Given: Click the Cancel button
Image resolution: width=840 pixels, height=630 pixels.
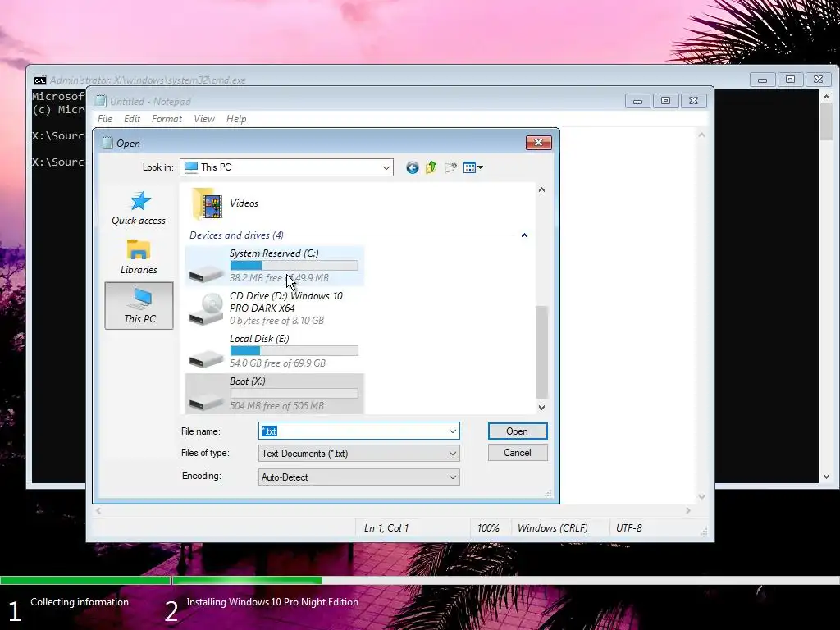Looking at the screenshot, I should (x=518, y=453).
